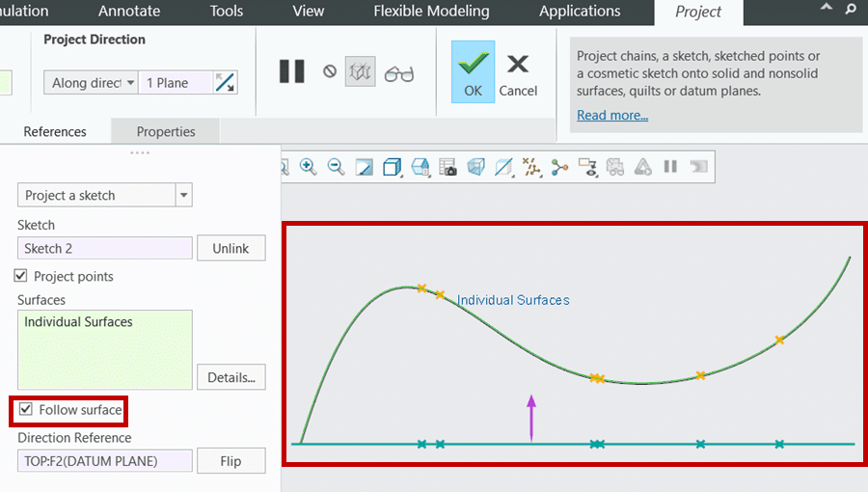This screenshot has width=868, height=492.
Task: Uncheck the Follow surface checkbox
Action: (x=26, y=410)
